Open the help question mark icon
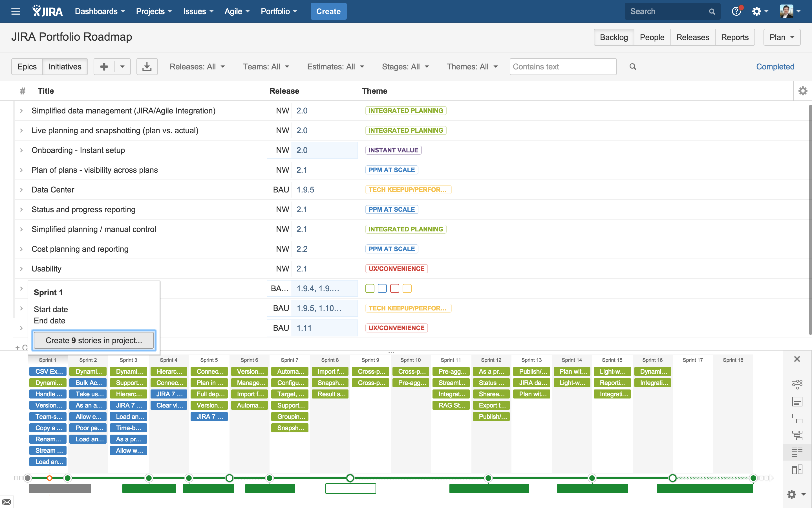Viewport: 812px width, 508px height. click(x=736, y=11)
